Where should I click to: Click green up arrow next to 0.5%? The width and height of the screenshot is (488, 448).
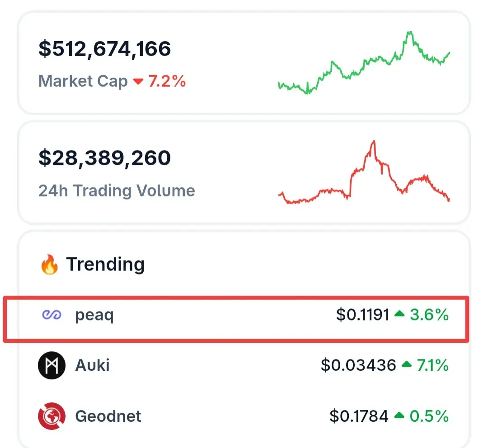[x=399, y=415]
